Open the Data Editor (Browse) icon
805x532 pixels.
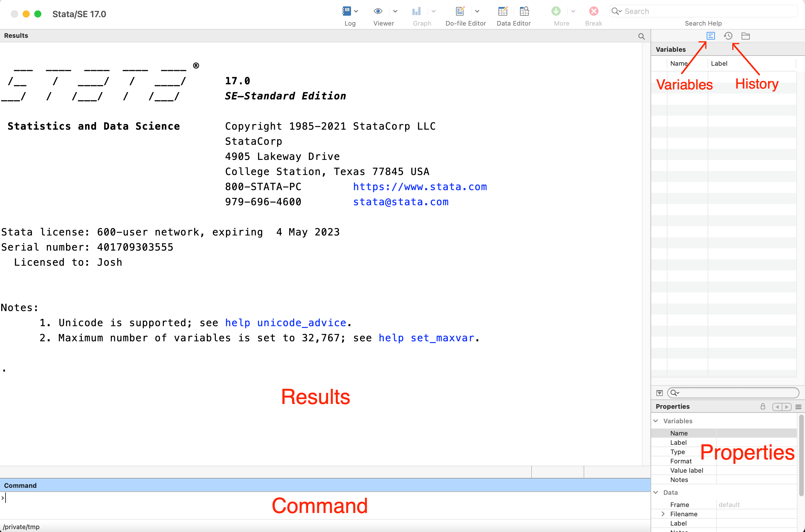524,11
